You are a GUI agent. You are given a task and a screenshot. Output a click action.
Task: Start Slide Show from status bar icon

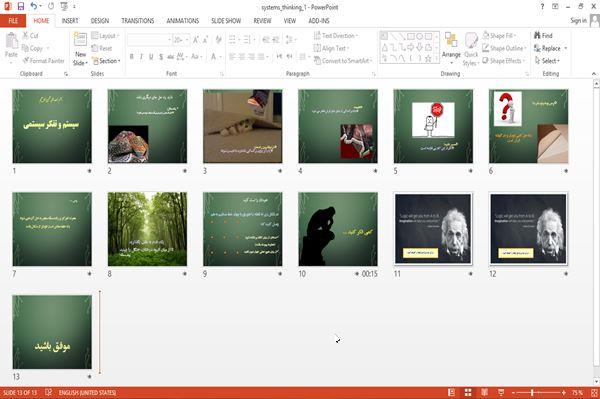(x=501, y=392)
